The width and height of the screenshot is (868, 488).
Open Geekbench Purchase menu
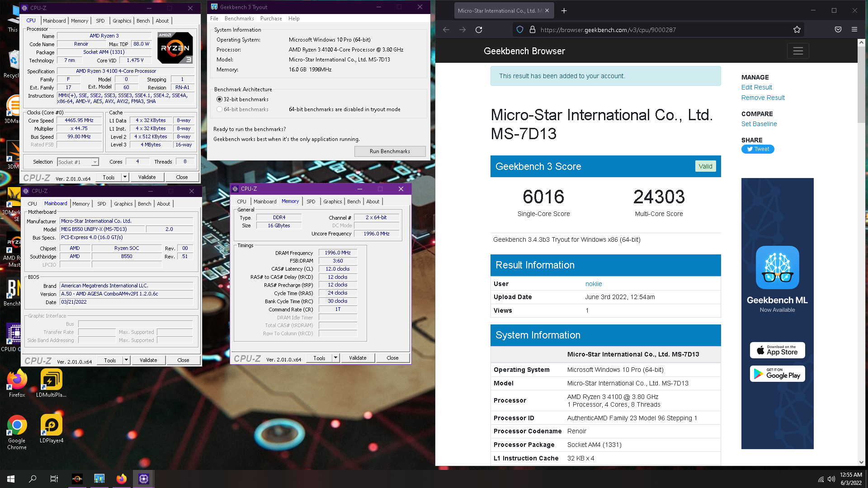click(271, 19)
